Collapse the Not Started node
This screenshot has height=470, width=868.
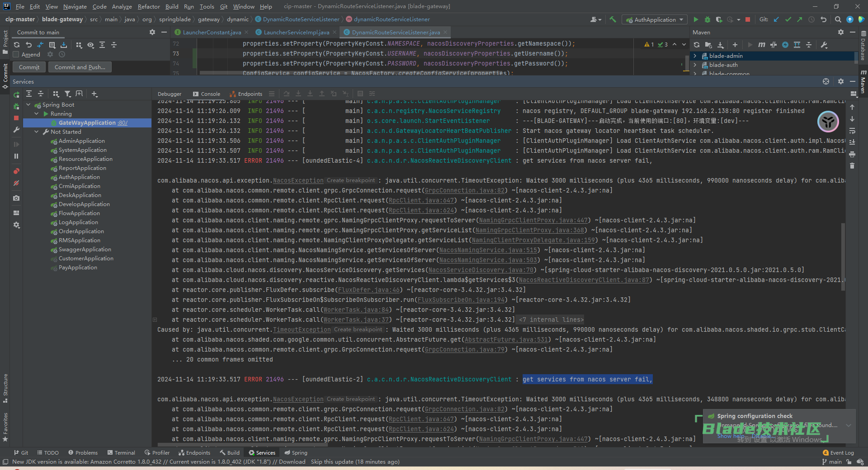[37, 132]
